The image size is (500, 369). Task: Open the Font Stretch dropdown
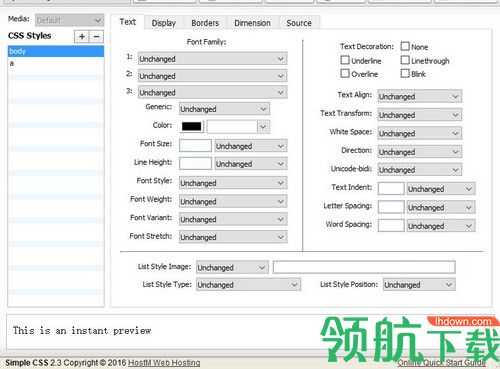[233, 237]
